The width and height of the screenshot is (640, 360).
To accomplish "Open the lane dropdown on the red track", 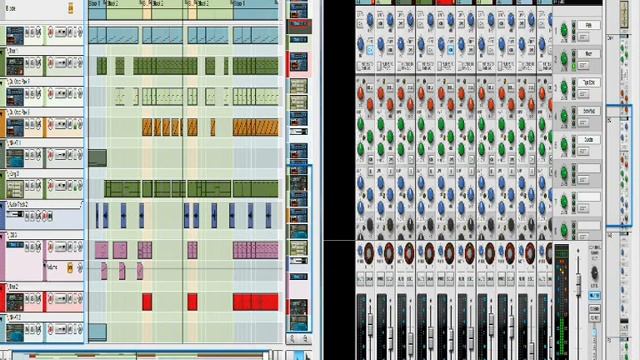I will pyautogui.click(x=61, y=298).
